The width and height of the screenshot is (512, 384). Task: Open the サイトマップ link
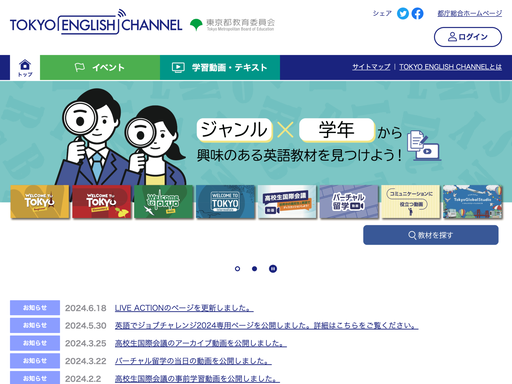click(x=371, y=67)
